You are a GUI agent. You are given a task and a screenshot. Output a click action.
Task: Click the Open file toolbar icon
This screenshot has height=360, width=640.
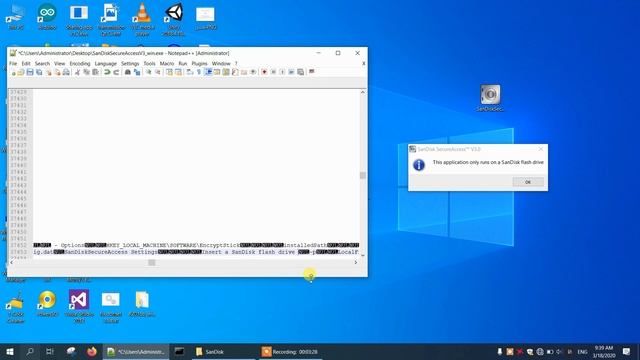pyautogui.click(x=21, y=72)
